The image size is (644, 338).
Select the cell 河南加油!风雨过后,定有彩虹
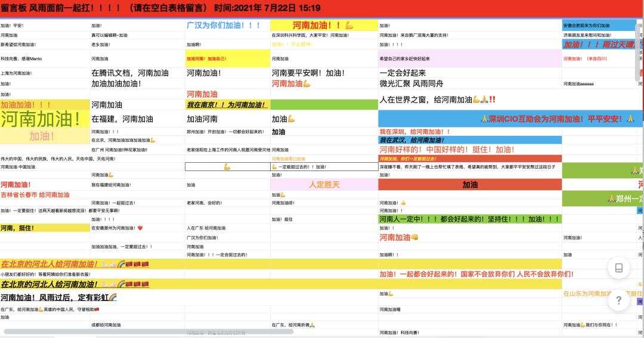click(x=58, y=297)
